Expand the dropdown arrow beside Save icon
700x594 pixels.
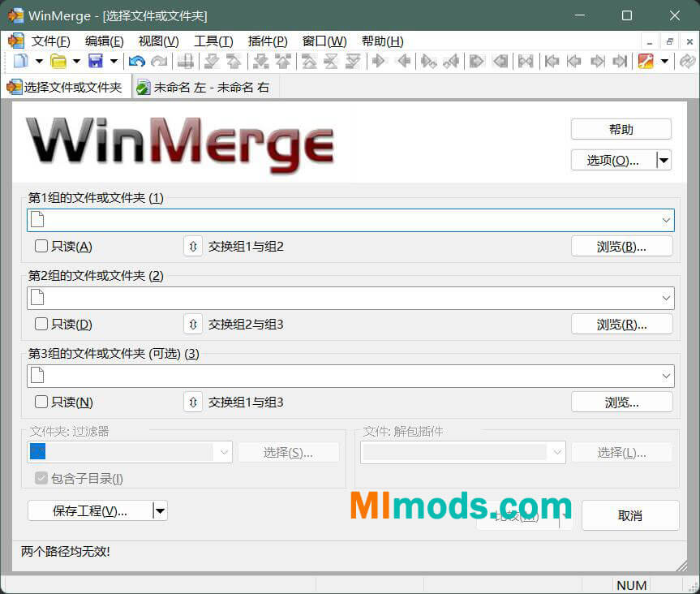pyautogui.click(x=114, y=61)
